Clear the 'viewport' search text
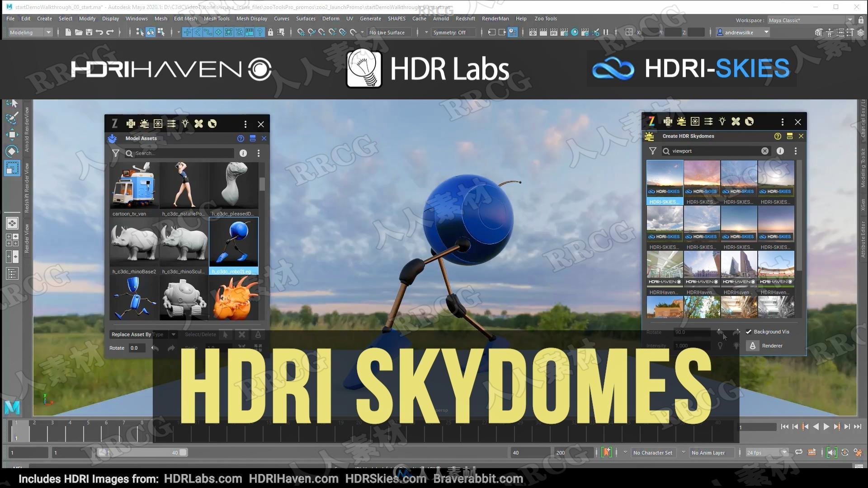 tap(764, 151)
